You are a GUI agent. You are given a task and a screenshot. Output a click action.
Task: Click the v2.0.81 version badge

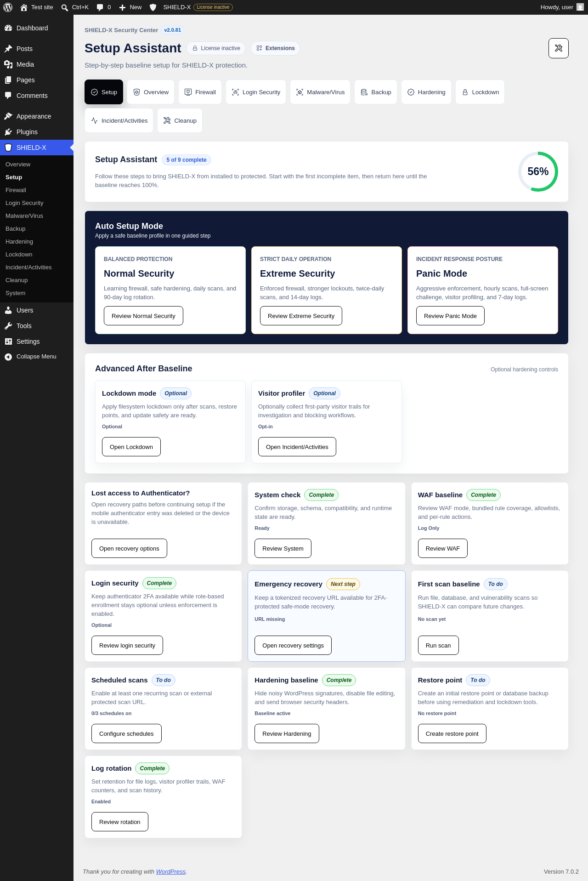point(173,30)
